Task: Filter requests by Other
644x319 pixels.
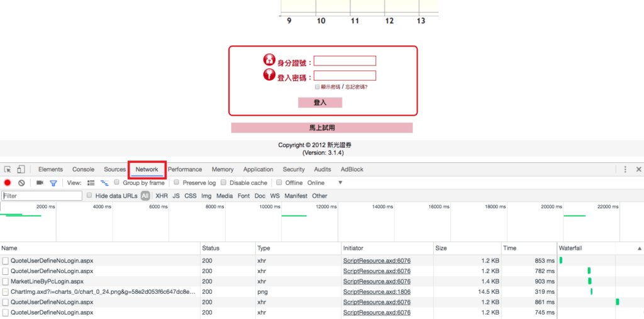Action: (x=319, y=196)
